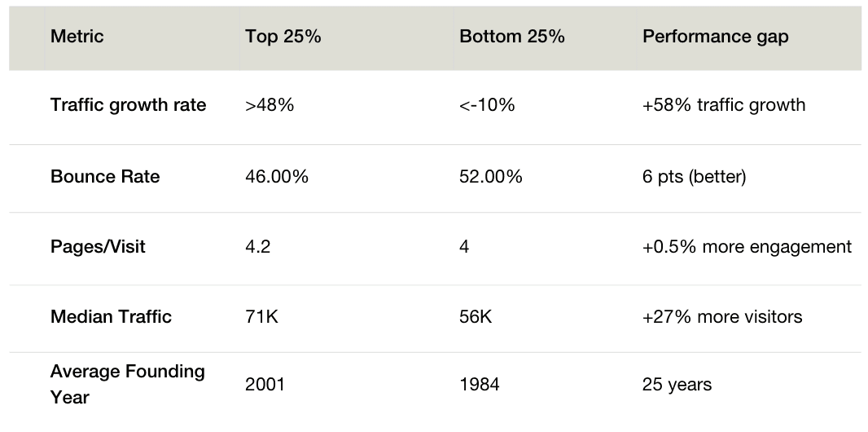Click the 6 pts (better) cell
The width and height of the screenshot is (868, 432).
695,176
